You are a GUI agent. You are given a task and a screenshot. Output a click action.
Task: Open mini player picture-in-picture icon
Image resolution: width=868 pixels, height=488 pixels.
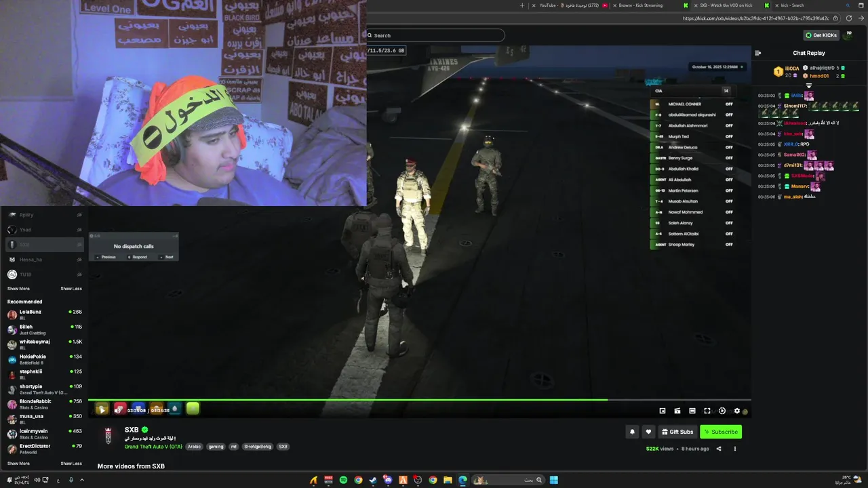(x=663, y=411)
